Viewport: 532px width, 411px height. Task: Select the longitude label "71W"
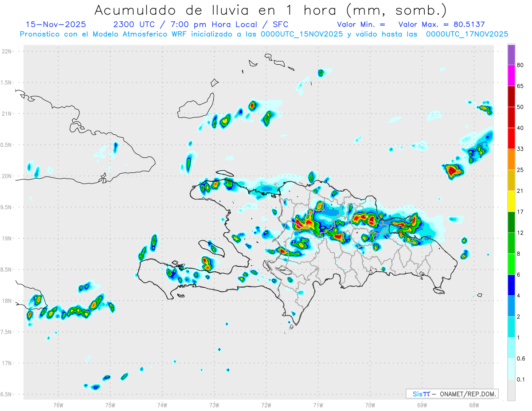tap(318, 405)
